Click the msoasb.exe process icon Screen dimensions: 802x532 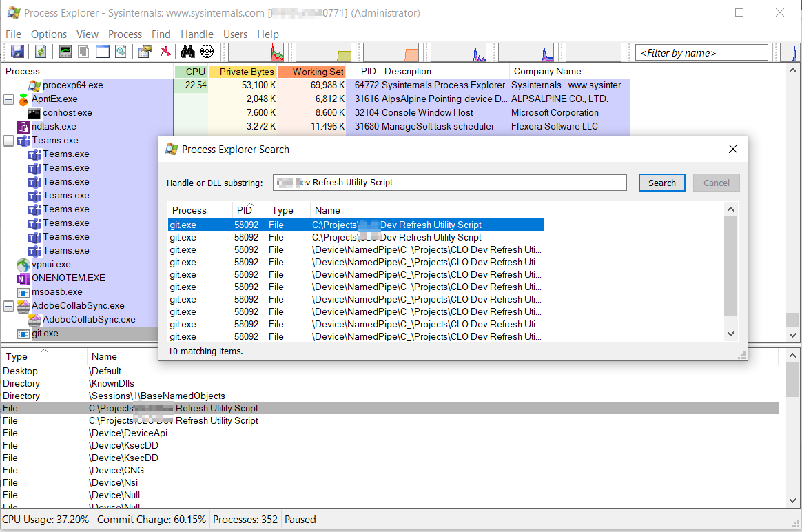pos(23,292)
